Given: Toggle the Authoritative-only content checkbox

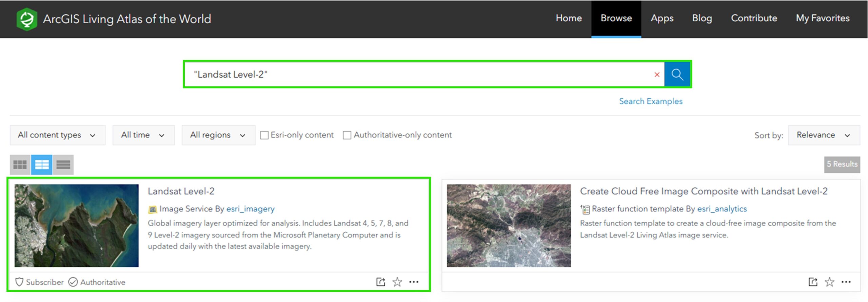Looking at the screenshot, I should point(347,135).
